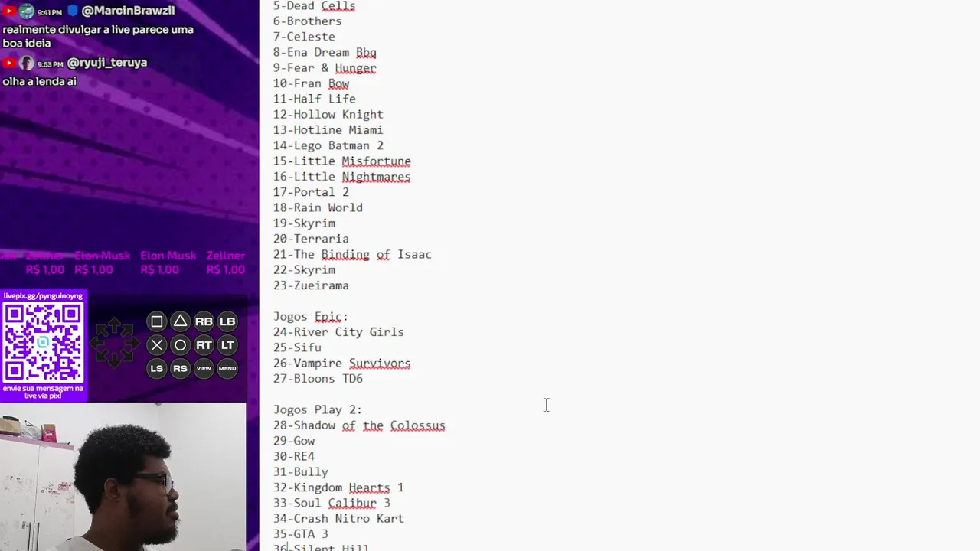
Task: Click the "11-Half Life" line
Action: click(314, 99)
